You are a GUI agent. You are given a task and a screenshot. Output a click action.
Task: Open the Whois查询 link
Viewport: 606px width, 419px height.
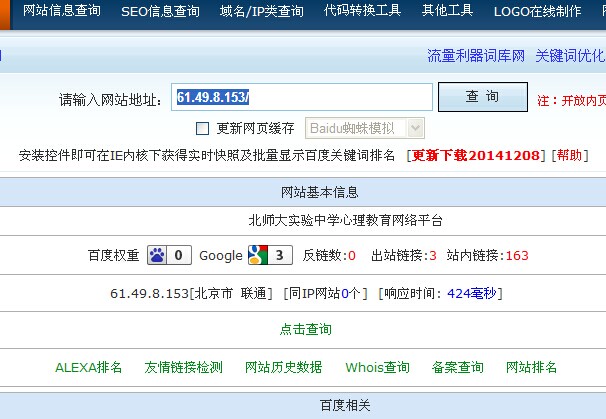click(x=377, y=367)
